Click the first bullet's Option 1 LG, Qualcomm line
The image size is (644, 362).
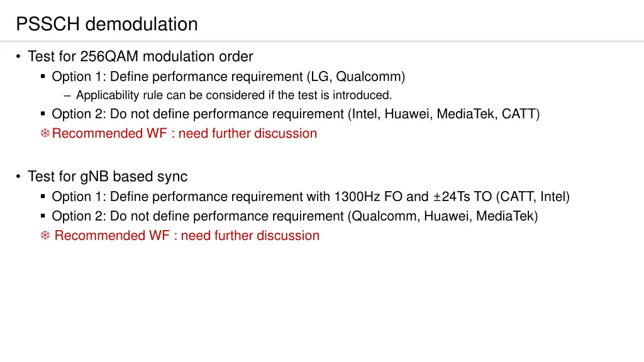(x=228, y=77)
